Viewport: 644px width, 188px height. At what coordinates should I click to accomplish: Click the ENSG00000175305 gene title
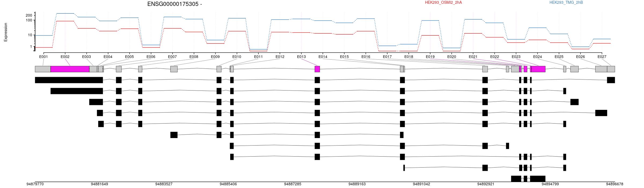click(x=174, y=4)
